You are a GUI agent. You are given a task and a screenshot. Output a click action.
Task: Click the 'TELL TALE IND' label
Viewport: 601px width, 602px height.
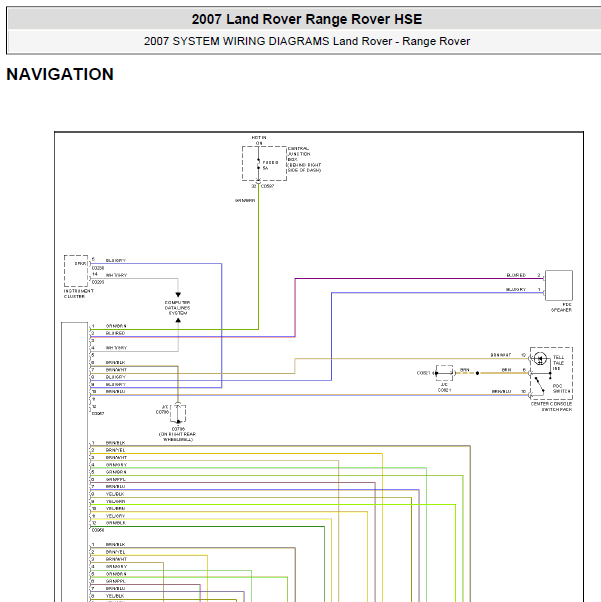point(558,363)
